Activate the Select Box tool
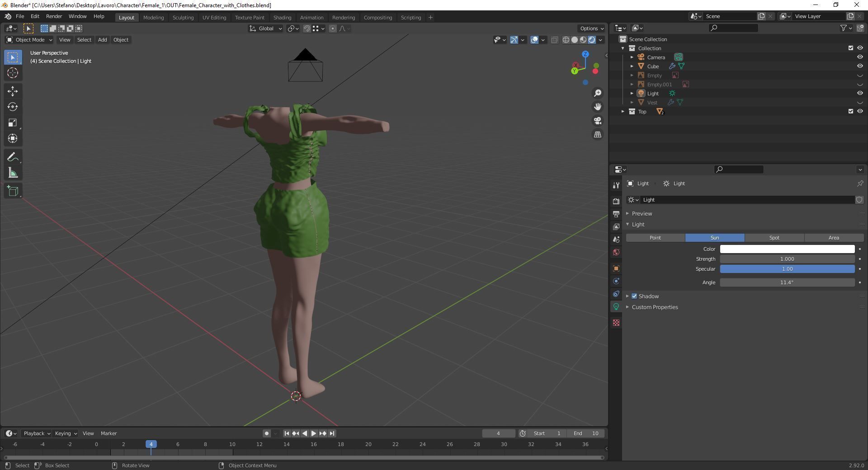Viewport: 868px width, 470px height. pyautogui.click(x=13, y=57)
